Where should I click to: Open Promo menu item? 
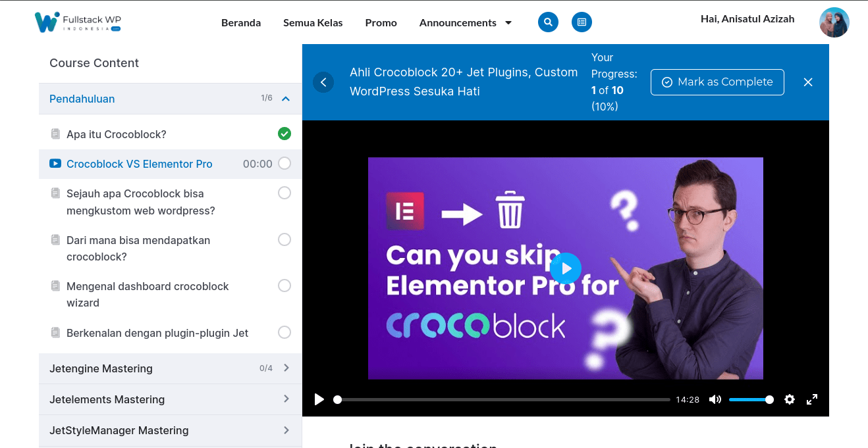pos(381,22)
